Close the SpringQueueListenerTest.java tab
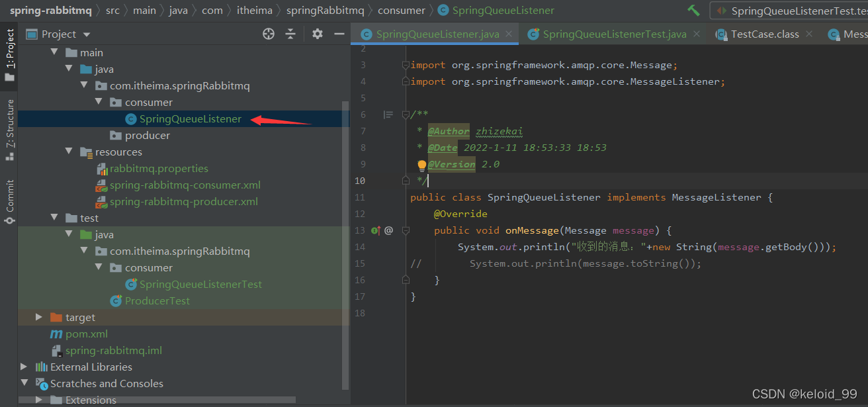This screenshot has width=868, height=407. click(695, 34)
